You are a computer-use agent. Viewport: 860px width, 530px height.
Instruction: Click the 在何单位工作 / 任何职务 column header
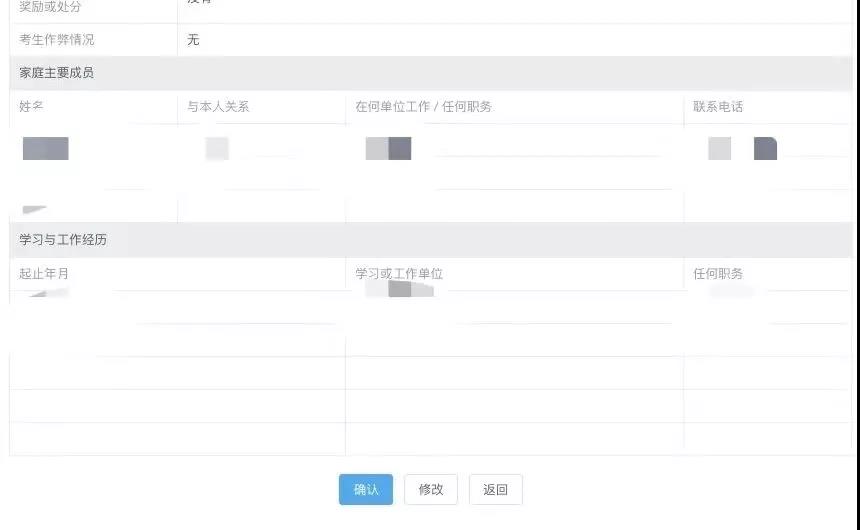point(423,107)
